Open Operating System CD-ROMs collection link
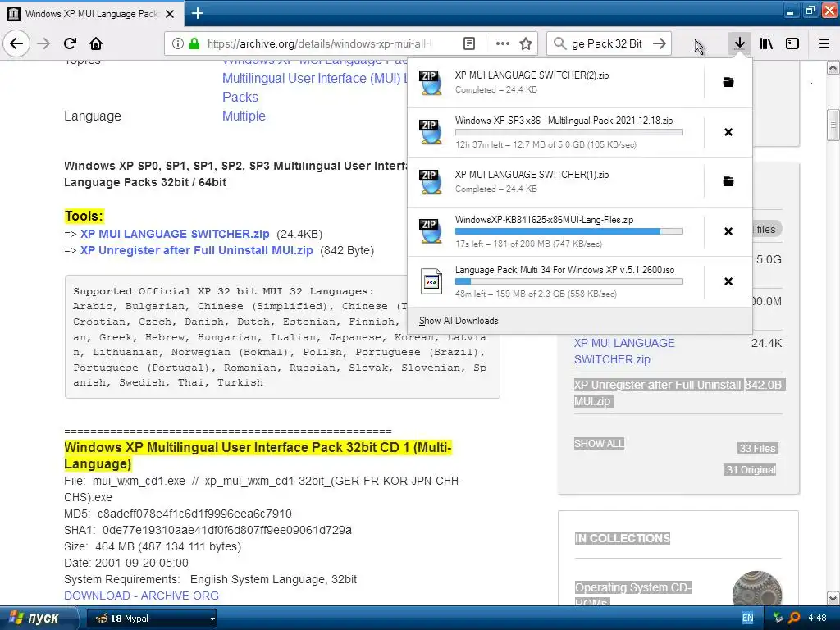Screen dimensions: 840x630 click(x=633, y=594)
